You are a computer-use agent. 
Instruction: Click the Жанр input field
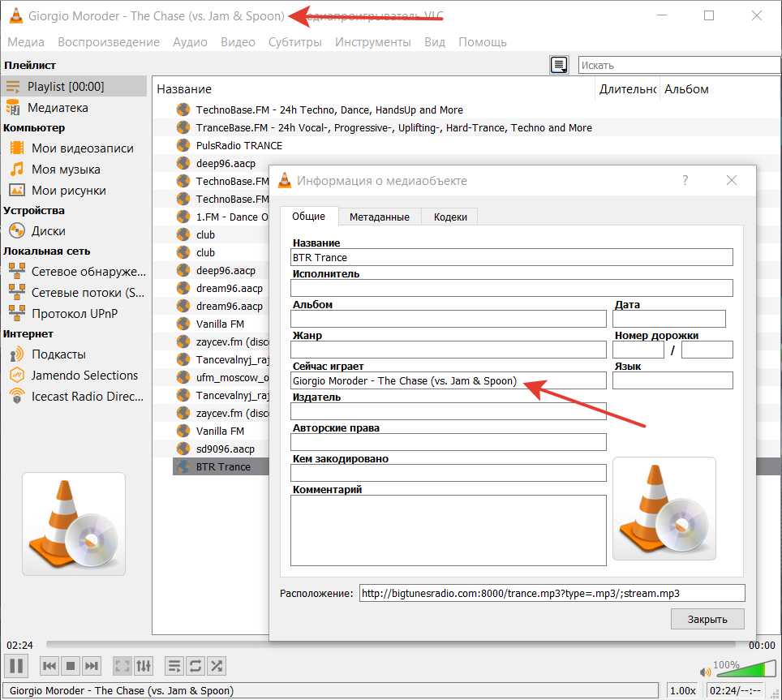coord(449,350)
